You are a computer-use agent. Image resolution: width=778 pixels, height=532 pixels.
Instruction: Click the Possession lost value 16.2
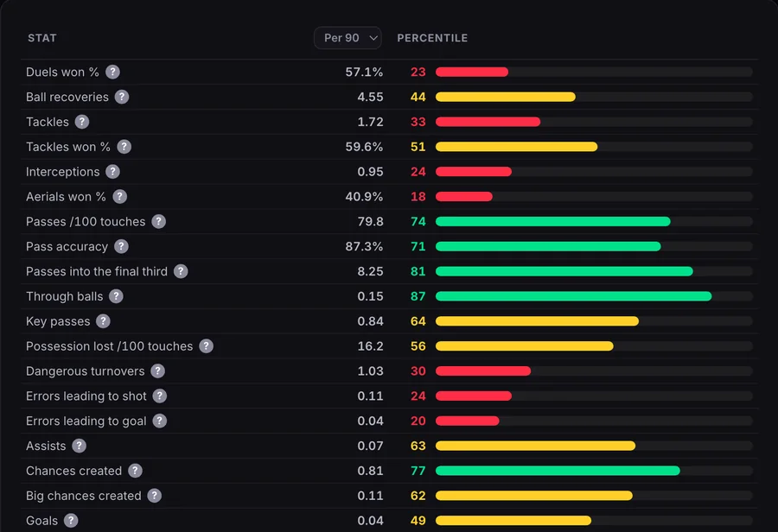[x=370, y=346]
